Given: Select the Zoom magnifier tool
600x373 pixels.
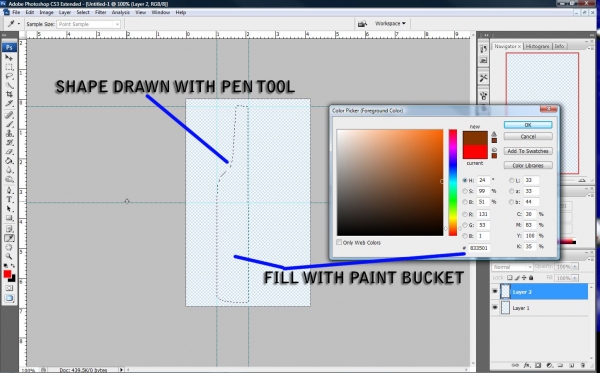Looking at the screenshot, I should click(9, 256).
